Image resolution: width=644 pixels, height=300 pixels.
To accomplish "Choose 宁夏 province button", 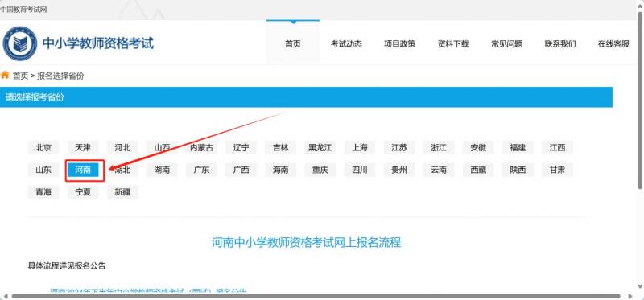I will pos(83,192).
